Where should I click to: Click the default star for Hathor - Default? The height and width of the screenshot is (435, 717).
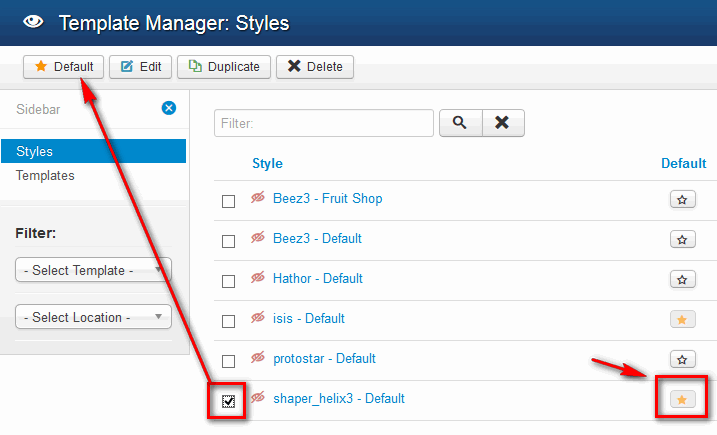coord(682,279)
